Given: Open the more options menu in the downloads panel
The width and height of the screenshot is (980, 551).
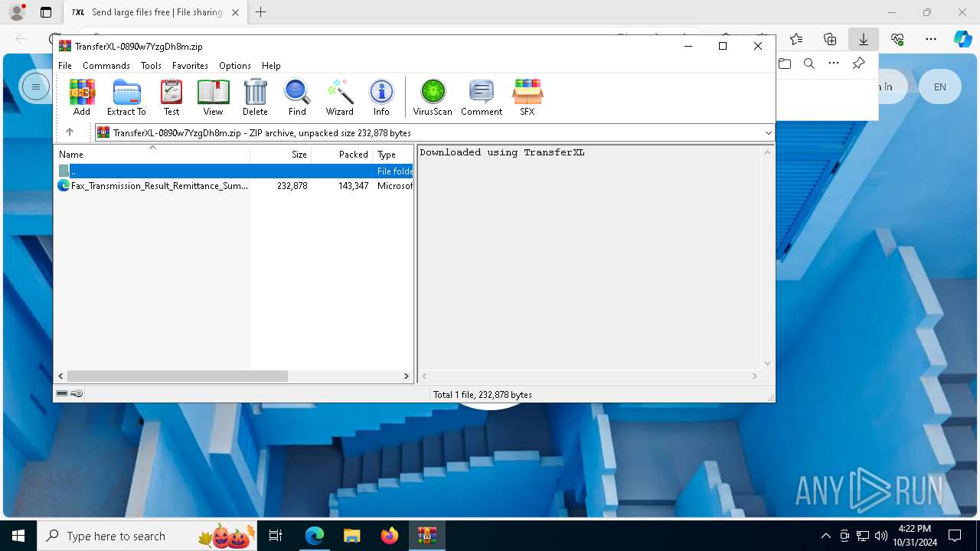Looking at the screenshot, I should [834, 64].
